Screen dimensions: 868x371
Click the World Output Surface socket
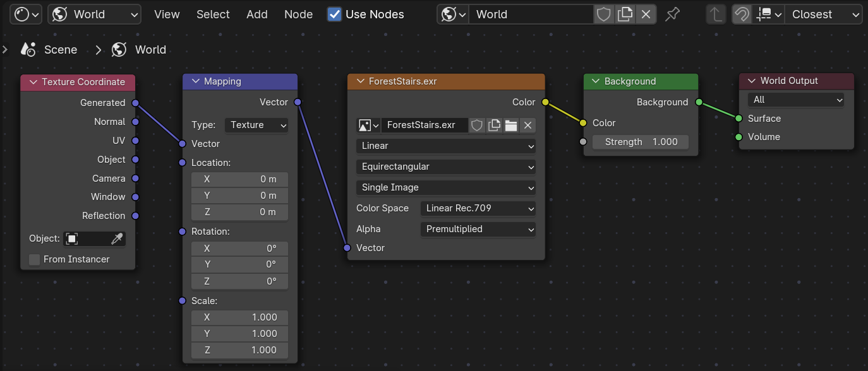(738, 119)
